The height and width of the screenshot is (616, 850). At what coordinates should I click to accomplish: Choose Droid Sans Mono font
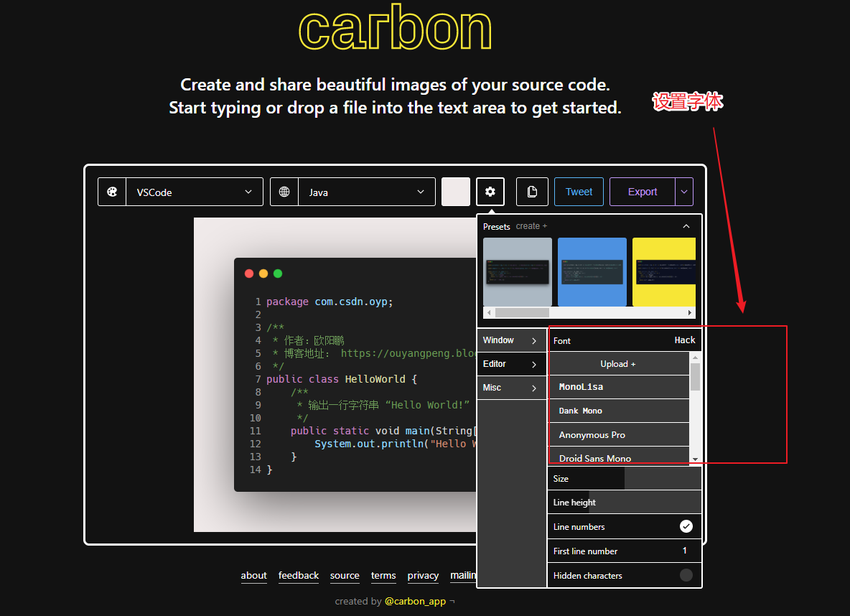619,457
